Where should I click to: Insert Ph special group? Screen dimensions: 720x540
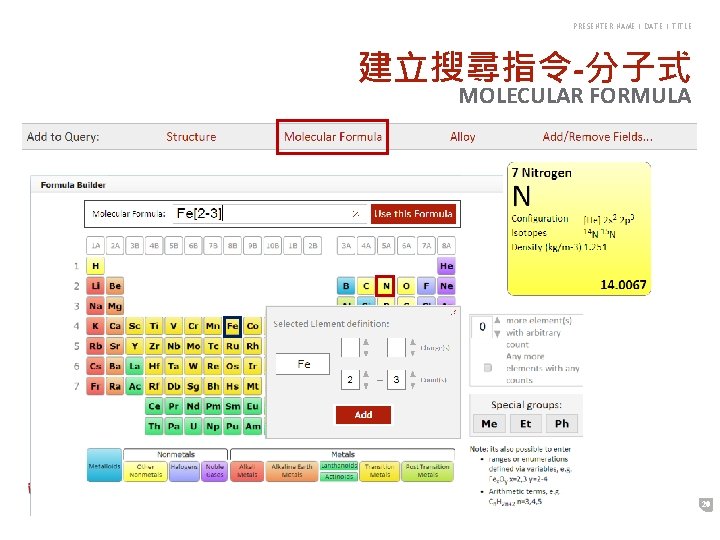(562, 423)
